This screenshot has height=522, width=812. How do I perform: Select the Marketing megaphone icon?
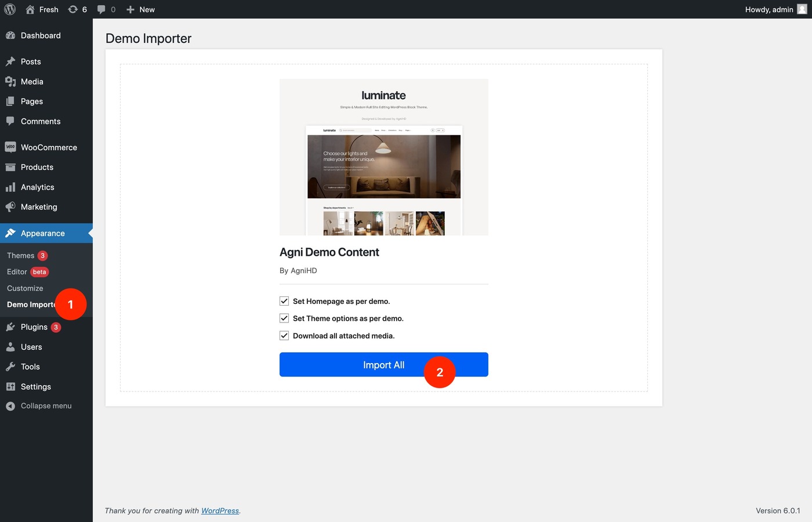pos(10,206)
